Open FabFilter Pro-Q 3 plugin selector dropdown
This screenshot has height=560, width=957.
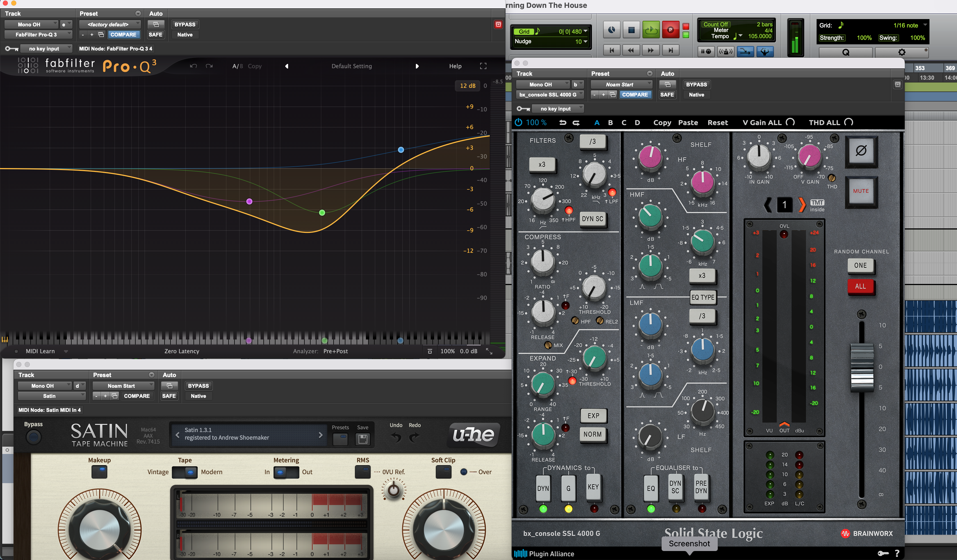(38, 35)
